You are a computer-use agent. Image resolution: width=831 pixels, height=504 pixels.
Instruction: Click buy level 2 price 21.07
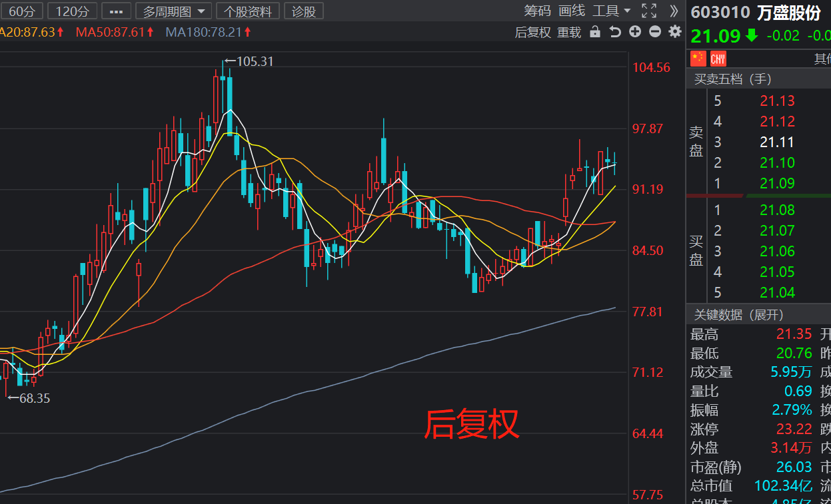(777, 231)
